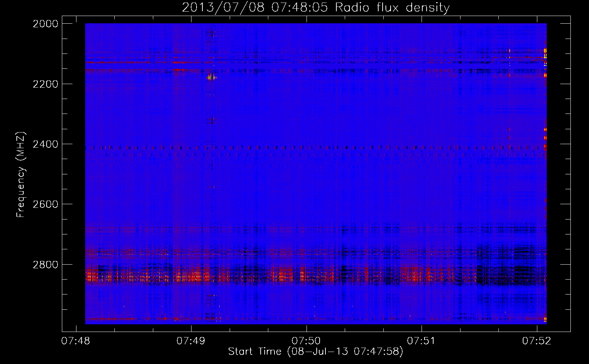The height and width of the screenshot is (364, 589).
Task: Click the plot title '2013/07/08 07:48:05 Radio flux density'
Action: point(316,8)
